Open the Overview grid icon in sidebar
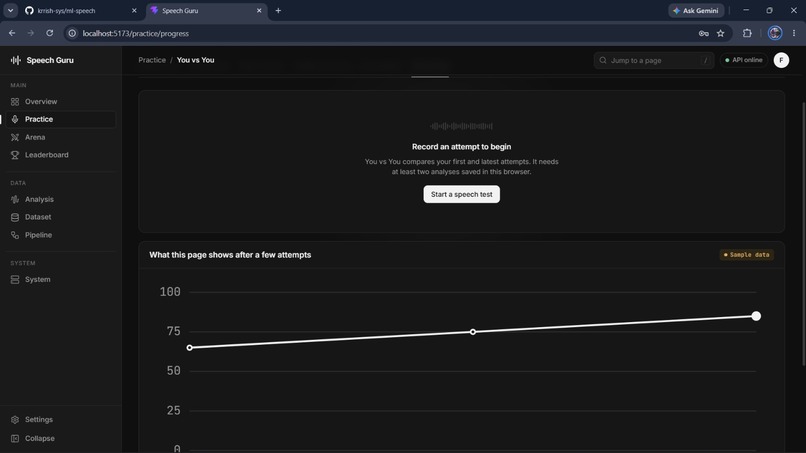 [15, 102]
